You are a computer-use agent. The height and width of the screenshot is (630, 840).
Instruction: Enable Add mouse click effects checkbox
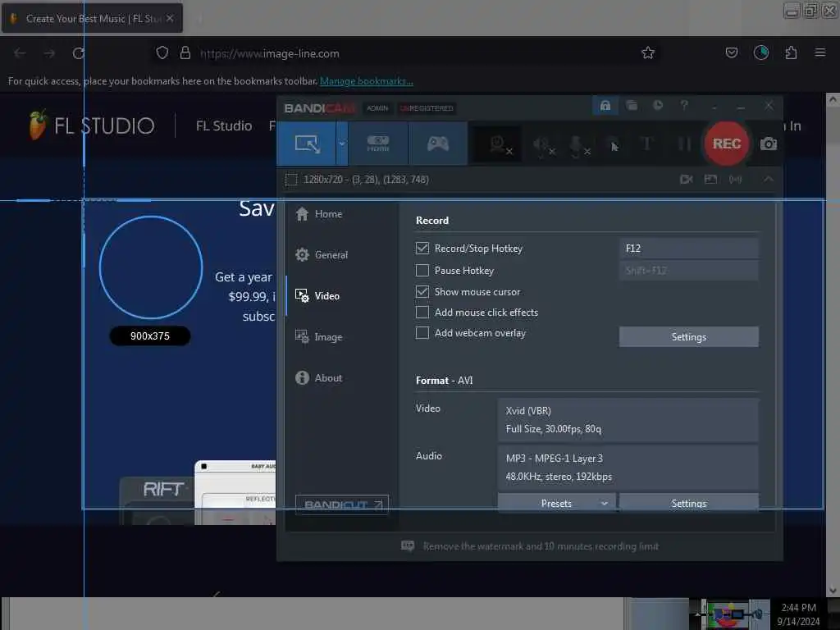point(422,313)
